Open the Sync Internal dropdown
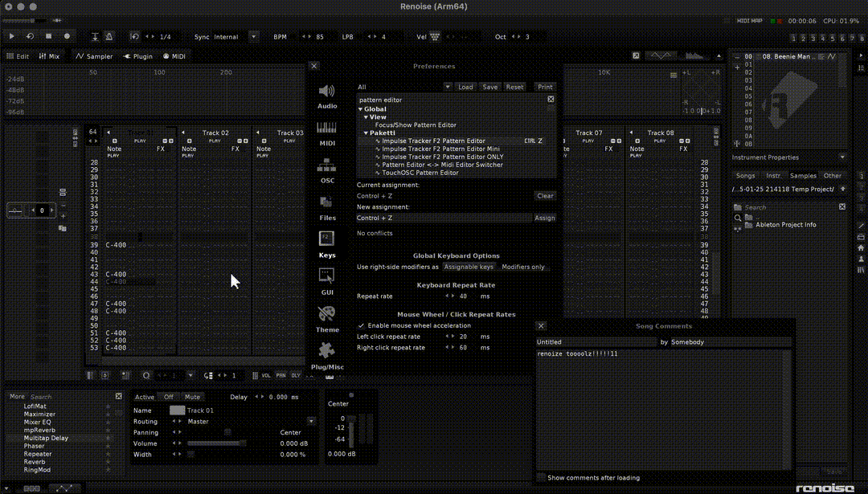Screen dimensions: 868x494 [254, 37]
